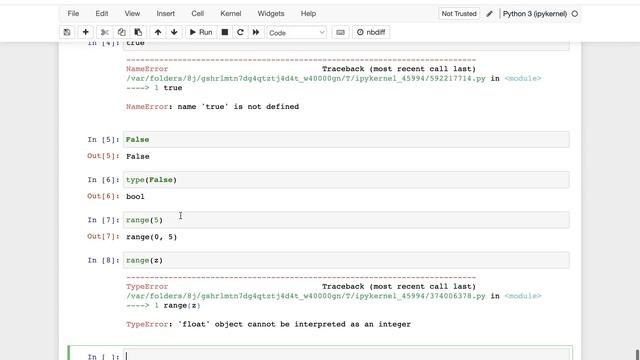Focus the In [5] cell containing False
Image resolution: width=640 pixels, height=360 pixels.
[346, 140]
